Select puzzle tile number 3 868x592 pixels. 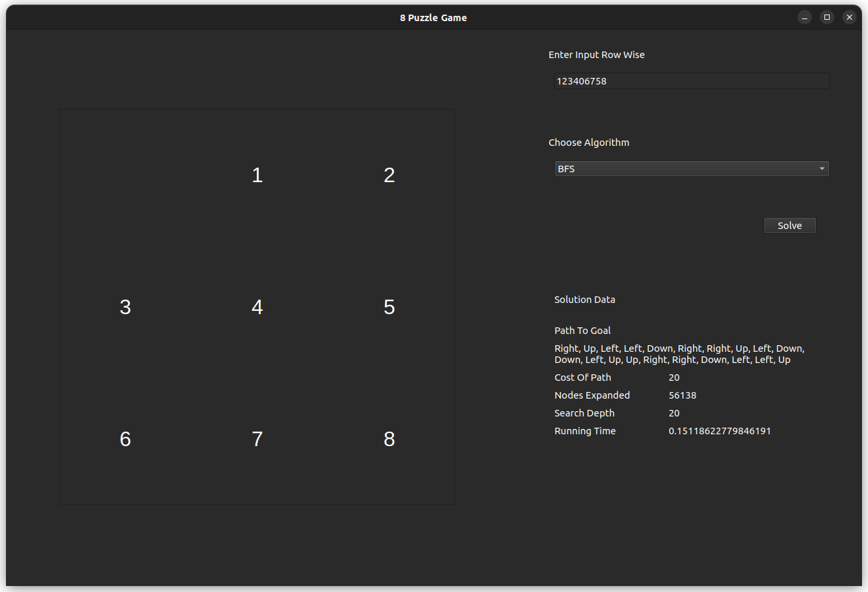[125, 307]
